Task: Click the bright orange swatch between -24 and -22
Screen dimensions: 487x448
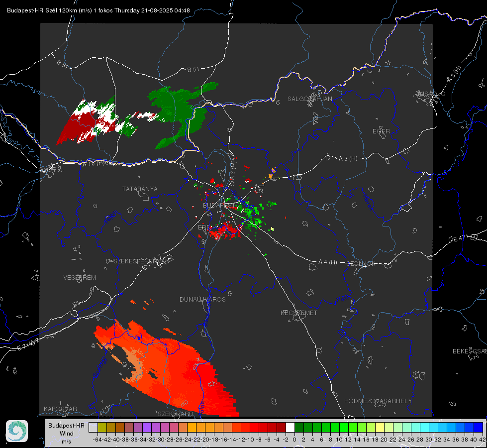Action: (192, 428)
